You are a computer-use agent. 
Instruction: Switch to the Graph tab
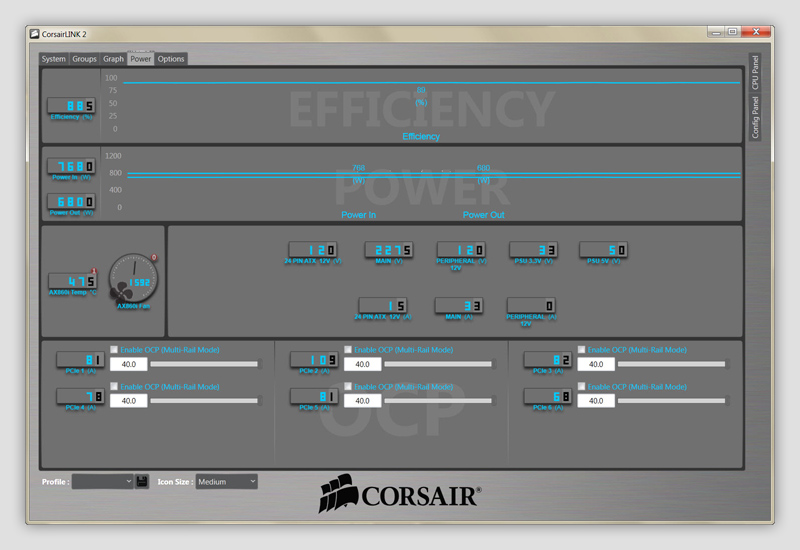coord(113,59)
